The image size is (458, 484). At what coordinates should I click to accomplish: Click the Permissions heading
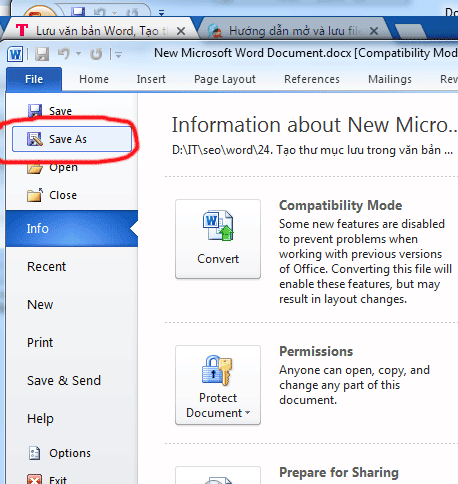tap(316, 351)
